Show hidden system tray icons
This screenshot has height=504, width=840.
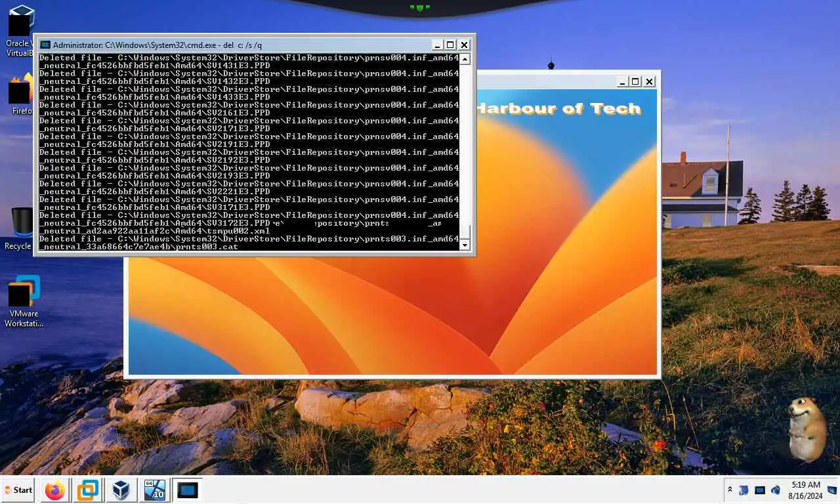pos(730,490)
